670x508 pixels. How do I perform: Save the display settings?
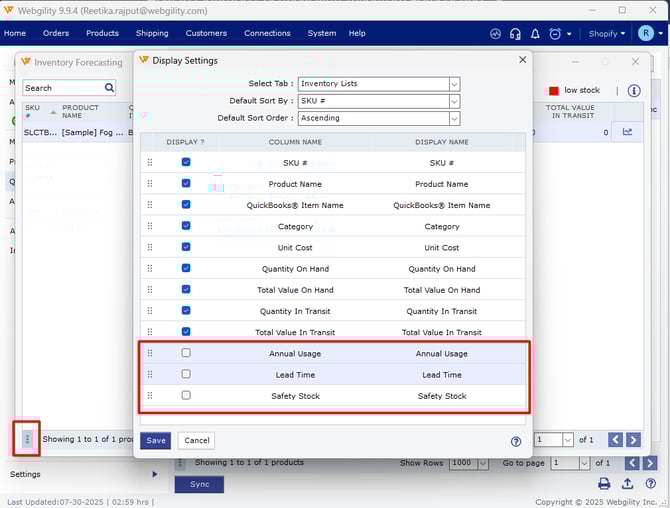(155, 440)
